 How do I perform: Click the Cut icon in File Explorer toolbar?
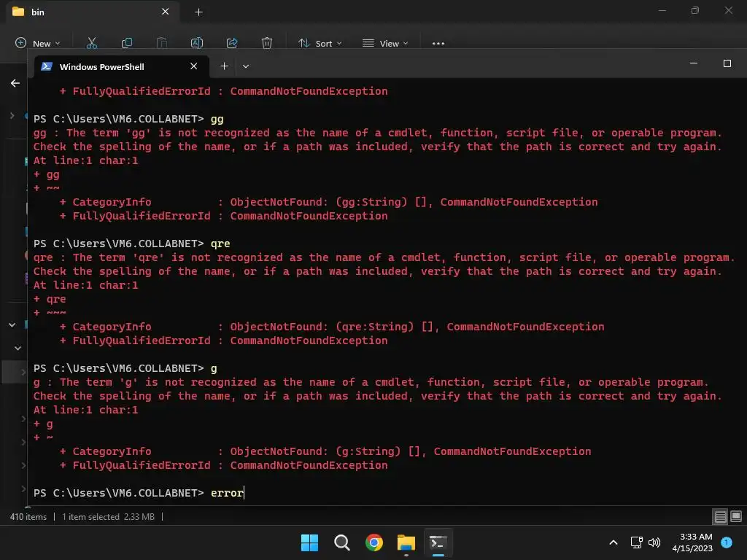point(92,43)
